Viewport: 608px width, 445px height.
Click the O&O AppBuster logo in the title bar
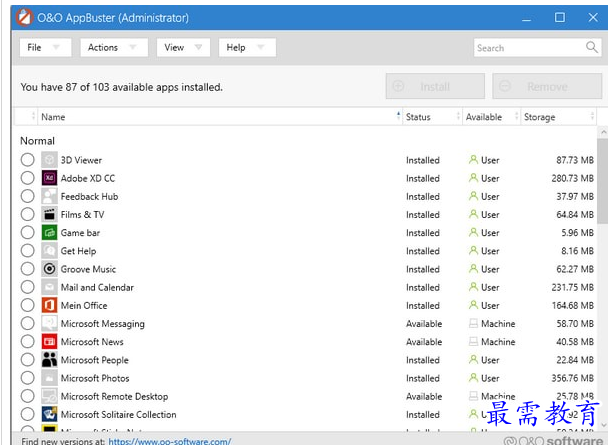click(24, 17)
